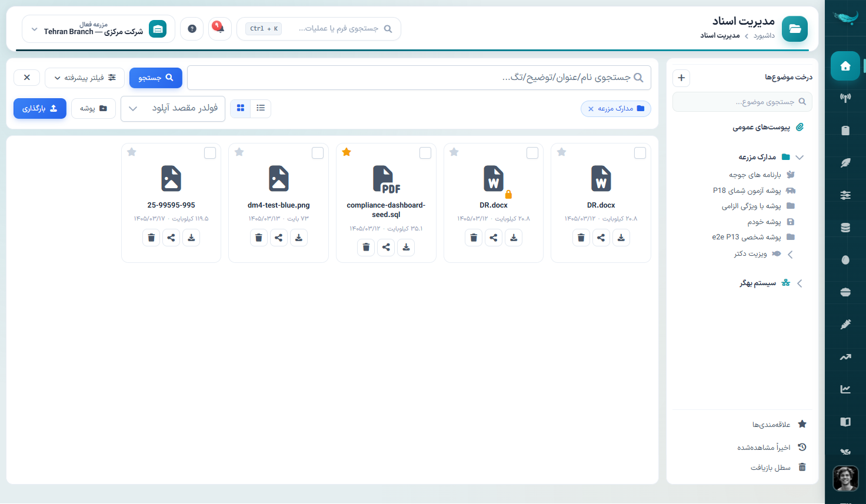Open پوشه شخصی e2e P13 folder
Viewport: 866px width, 504px height.
(x=746, y=237)
